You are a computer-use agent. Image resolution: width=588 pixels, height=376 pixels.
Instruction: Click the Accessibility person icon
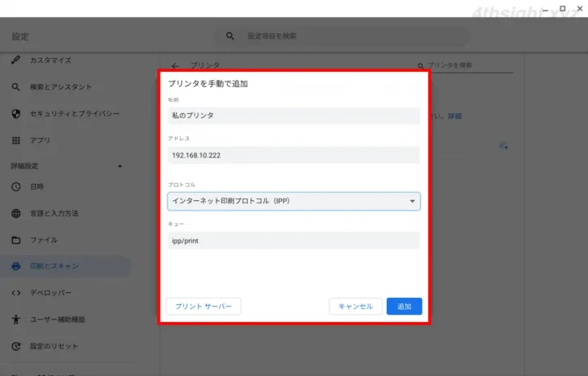tap(16, 320)
